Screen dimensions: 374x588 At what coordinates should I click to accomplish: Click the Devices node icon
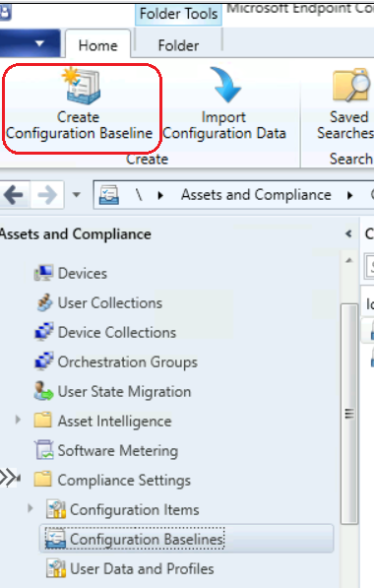[x=44, y=273]
